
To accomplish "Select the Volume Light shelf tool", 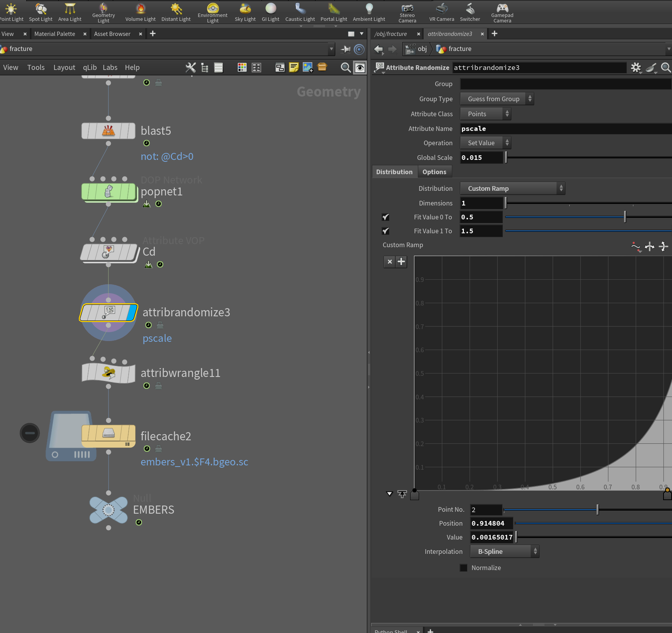I will coord(140,12).
